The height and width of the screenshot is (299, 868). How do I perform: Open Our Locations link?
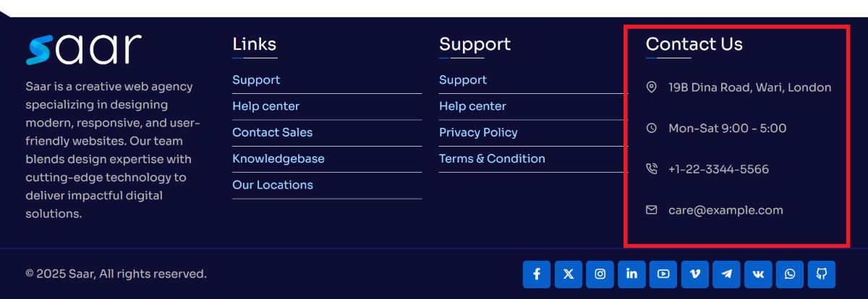pos(273,185)
